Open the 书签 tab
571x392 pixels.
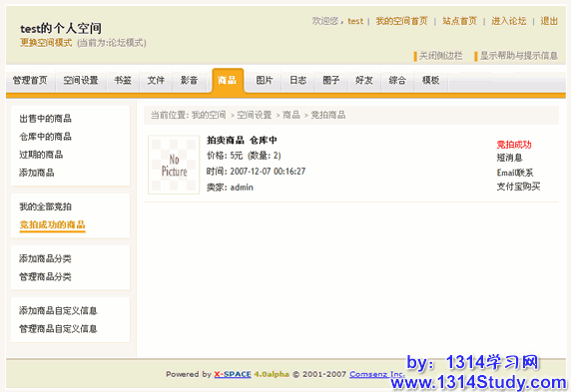[x=123, y=81]
